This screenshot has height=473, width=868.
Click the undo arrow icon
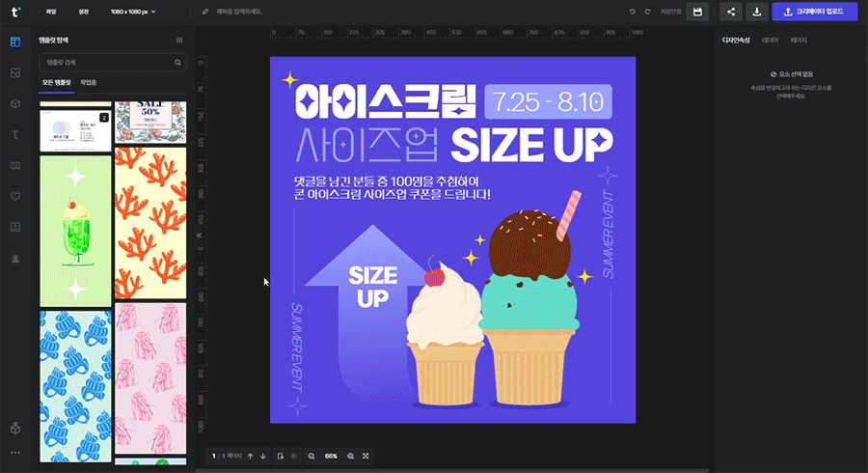633,12
